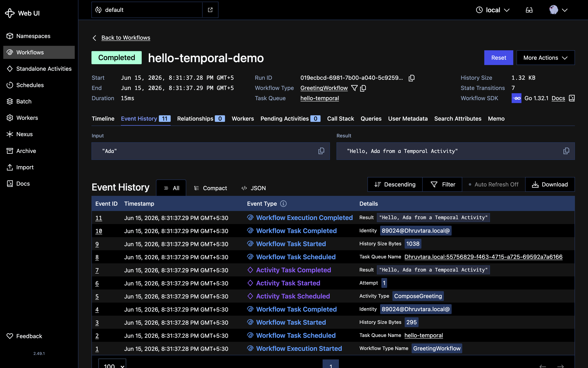The image size is (588, 368).
Task: Open the hello-temporal task queue link
Action: 320,98
